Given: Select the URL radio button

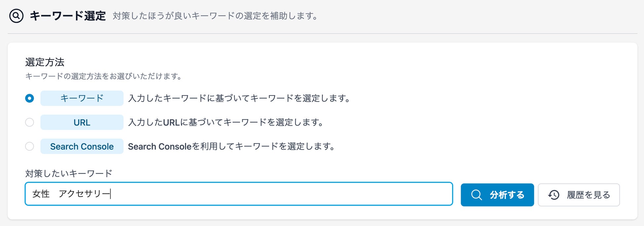Looking at the screenshot, I should [x=29, y=122].
